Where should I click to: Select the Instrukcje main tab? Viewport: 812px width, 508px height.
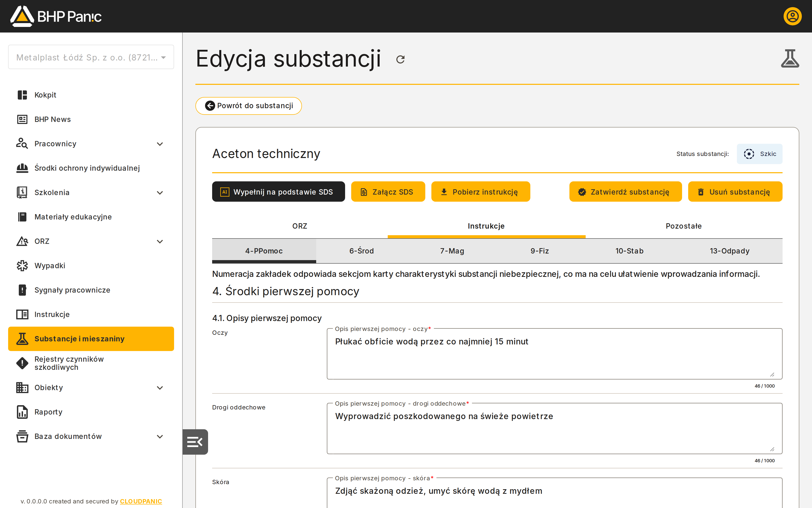tap(486, 226)
